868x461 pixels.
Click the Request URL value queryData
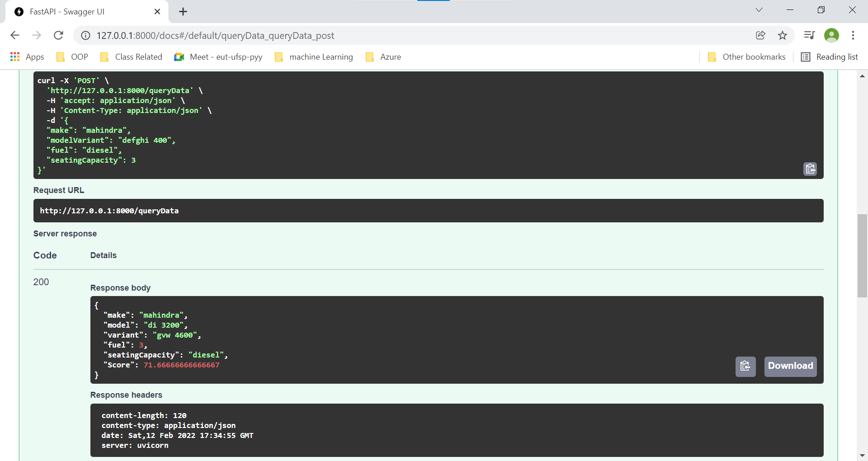(109, 211)
